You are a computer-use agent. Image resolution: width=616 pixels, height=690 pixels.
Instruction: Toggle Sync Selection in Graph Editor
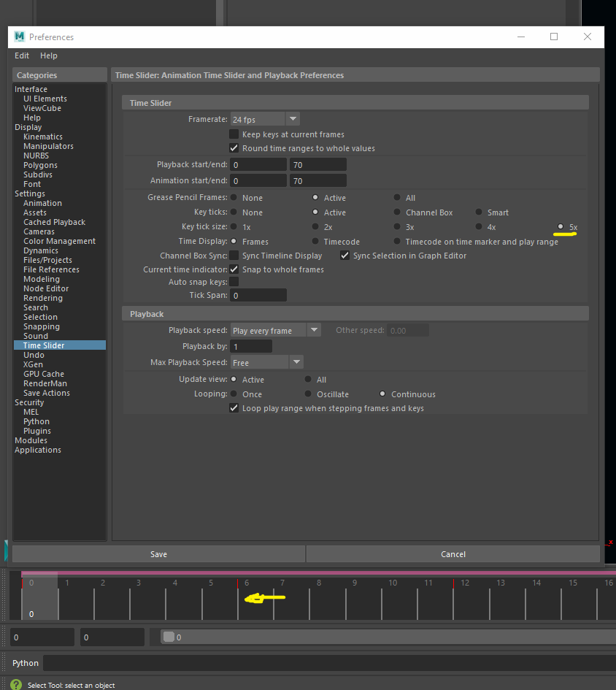(x=345, y=256)
